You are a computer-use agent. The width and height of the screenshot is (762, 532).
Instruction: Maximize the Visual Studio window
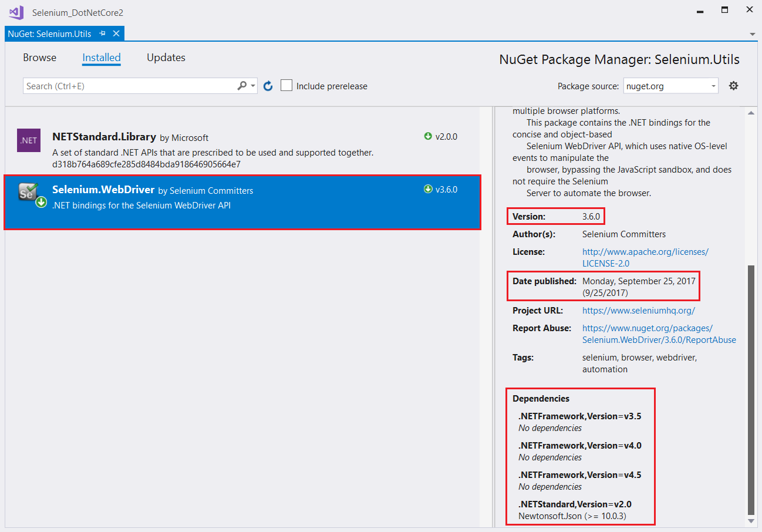(724, 11)
